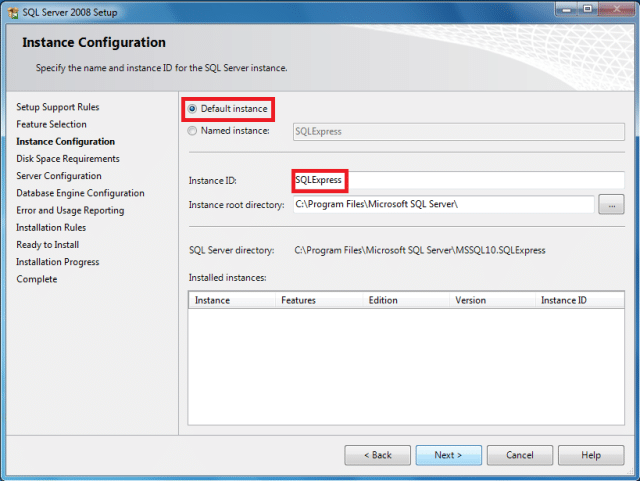This screenshot has width=640, height=481.
Task: Click the Instance root directory field
Action: 443,204
